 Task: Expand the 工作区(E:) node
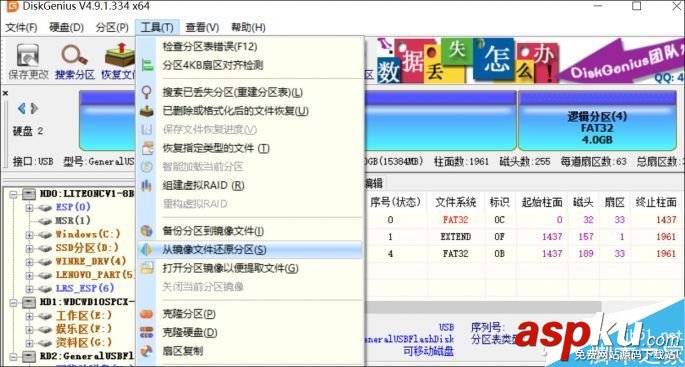click(29, 315)
